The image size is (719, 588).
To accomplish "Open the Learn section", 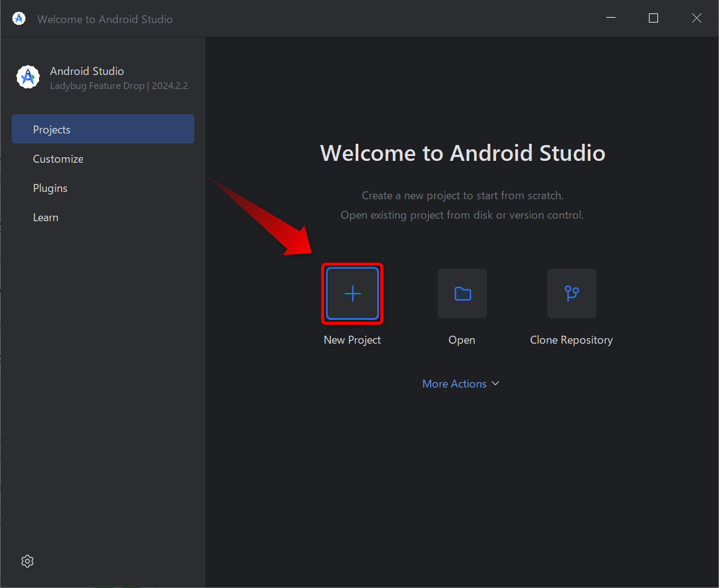I will pyautogui.click(x=46, y=217).
